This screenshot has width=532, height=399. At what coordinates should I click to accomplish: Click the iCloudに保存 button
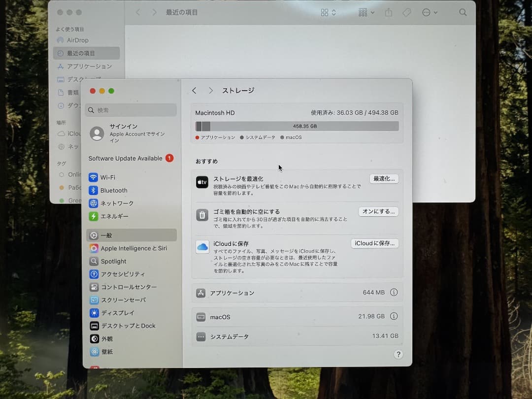(x=375, y=243)
